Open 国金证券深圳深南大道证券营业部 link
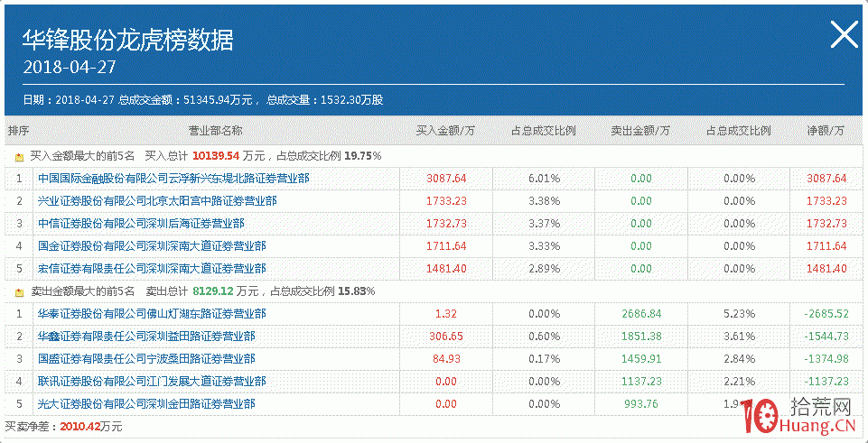 click(152, 246)
